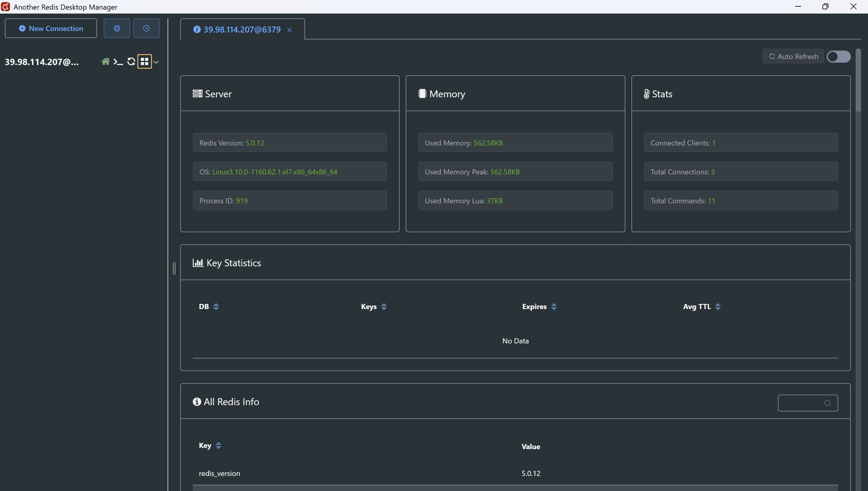Expand the connection chevron dropdown

[x=156, y=62]
